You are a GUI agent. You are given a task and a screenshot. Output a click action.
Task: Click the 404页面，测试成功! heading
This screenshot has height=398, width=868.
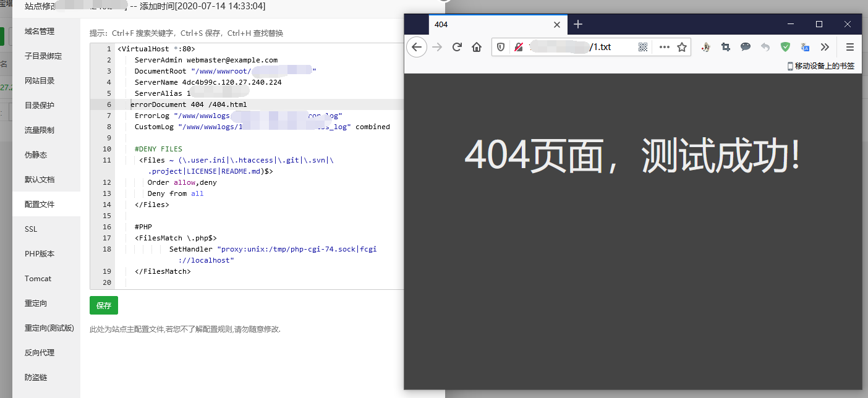(632, 155)
